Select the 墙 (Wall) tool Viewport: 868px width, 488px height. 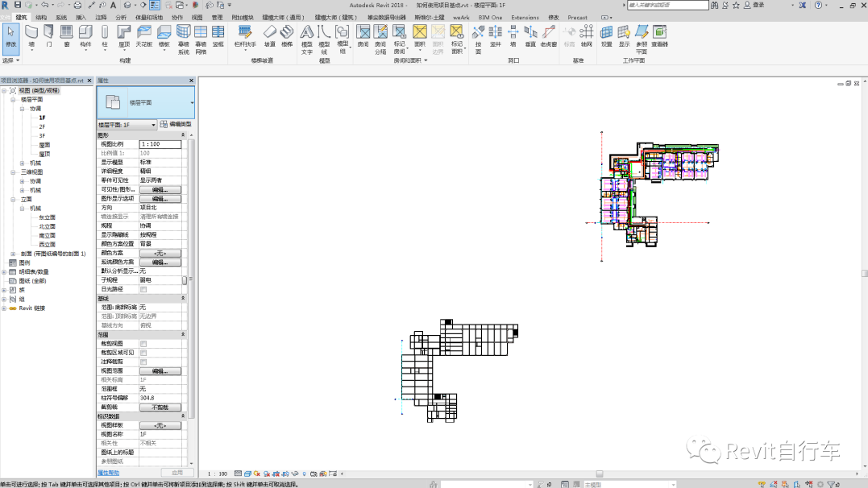(x=31, y=36)
